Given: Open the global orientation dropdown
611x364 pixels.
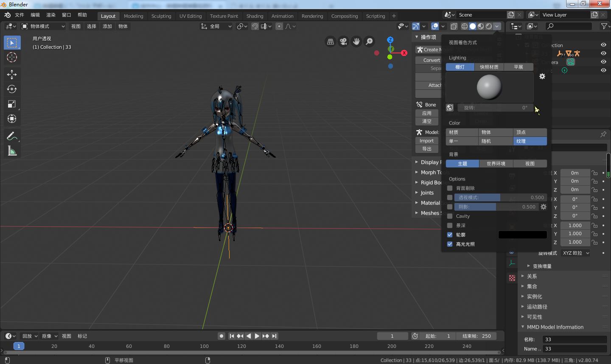Looking at the screenshot, I should pos(216,26).
